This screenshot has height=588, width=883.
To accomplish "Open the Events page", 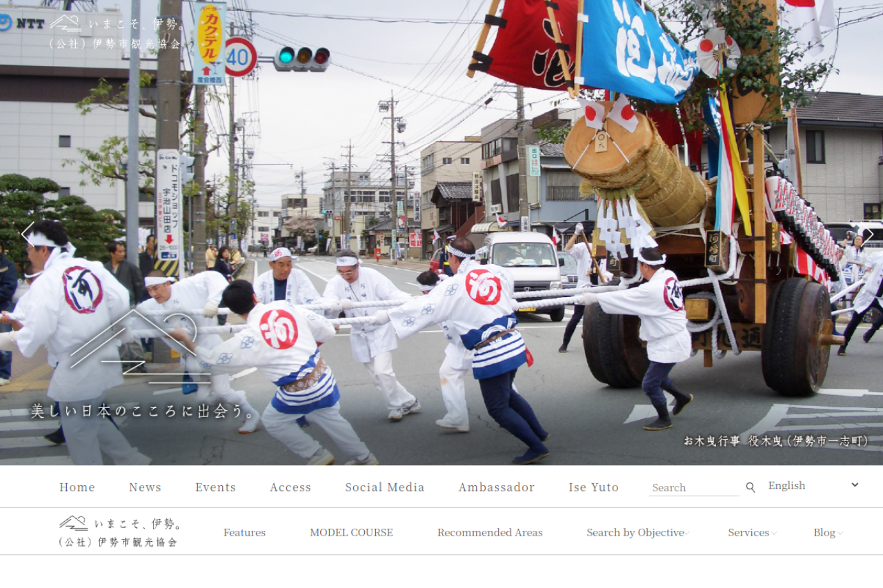I will tap(215, 487).
